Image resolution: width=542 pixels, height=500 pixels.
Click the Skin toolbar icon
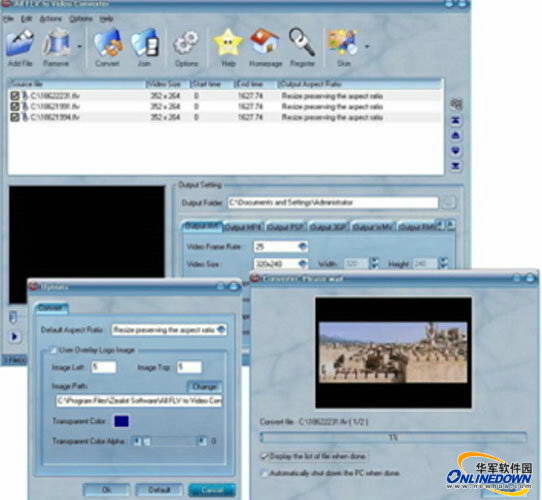point(343,43)
